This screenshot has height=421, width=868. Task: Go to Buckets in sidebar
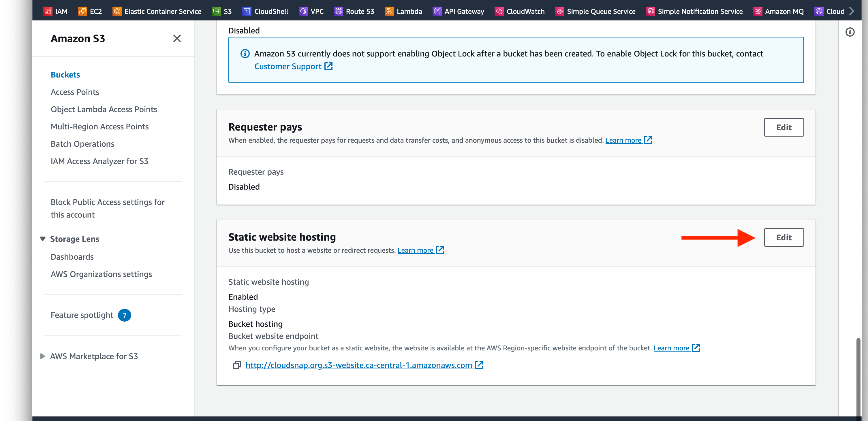click(x=65, y=74)
